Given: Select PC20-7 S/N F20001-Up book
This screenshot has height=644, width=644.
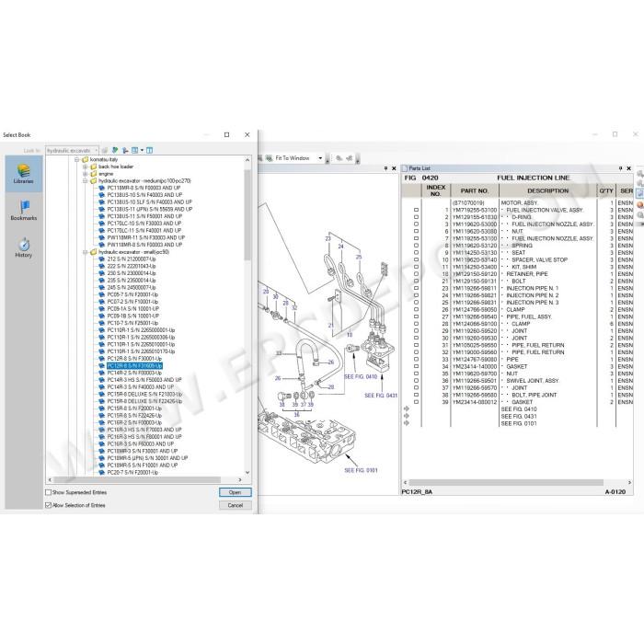Looking at the screenshot, I should [x=132, y=472].
